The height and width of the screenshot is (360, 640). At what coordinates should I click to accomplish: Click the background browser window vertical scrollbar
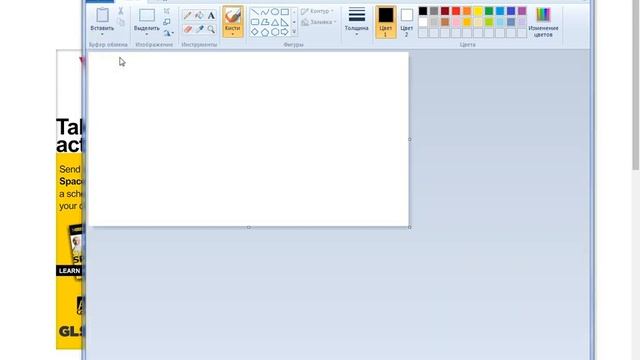[x=636, y=85]
